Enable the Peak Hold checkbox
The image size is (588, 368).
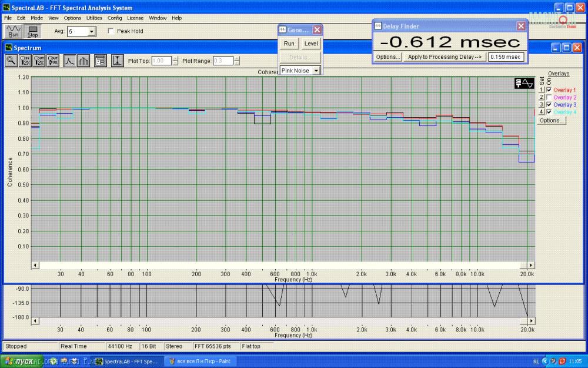tap(111, 31)
